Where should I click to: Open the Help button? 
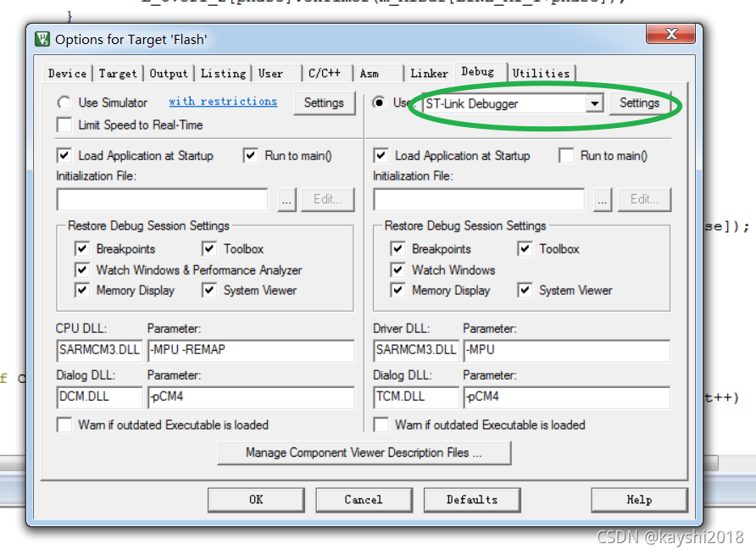coord(639,500)
